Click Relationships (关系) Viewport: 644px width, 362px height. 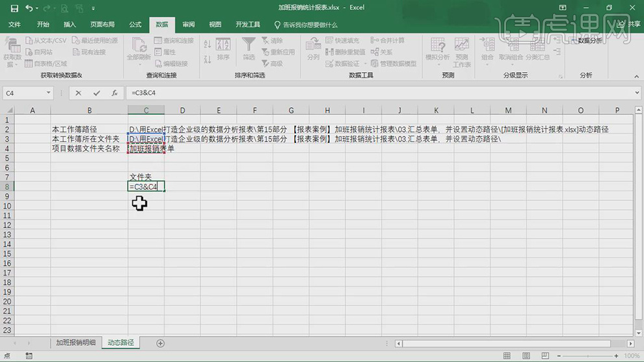pos(382,52)
